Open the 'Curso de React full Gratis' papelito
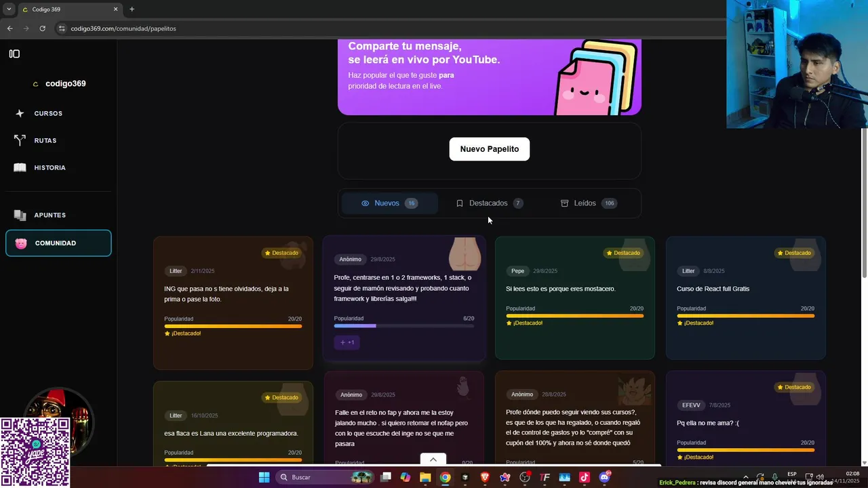This screenshot has width=868, height=488. 746,298
